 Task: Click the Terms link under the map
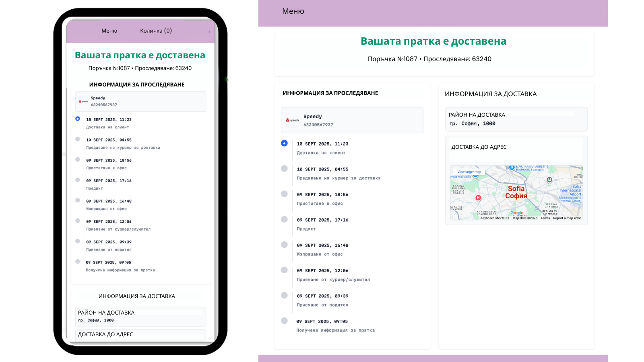click(x=545, y=218)
